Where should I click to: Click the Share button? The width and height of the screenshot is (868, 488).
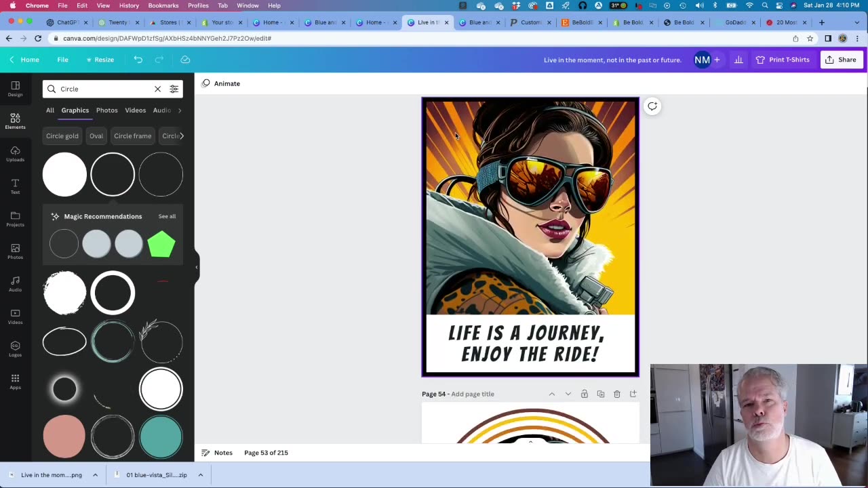click(841, 60)
